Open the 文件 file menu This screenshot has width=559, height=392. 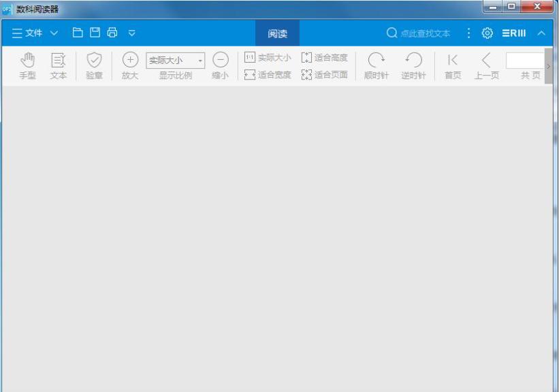(x=27, y=33)
